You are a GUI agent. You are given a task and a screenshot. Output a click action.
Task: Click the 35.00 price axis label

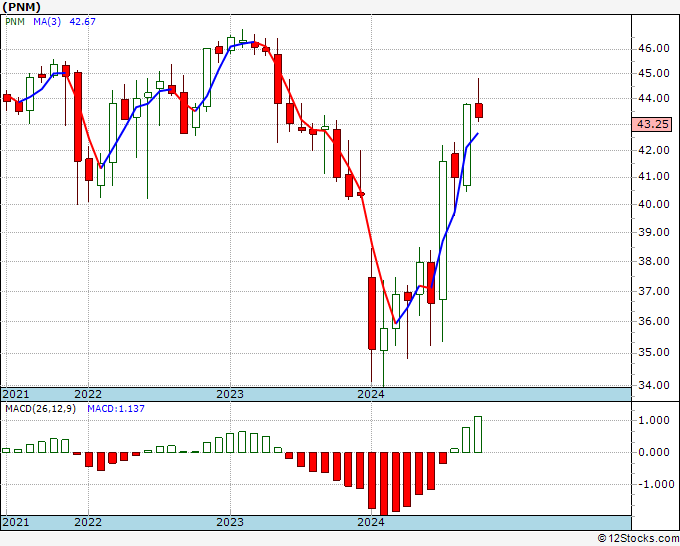pos(654,352)
